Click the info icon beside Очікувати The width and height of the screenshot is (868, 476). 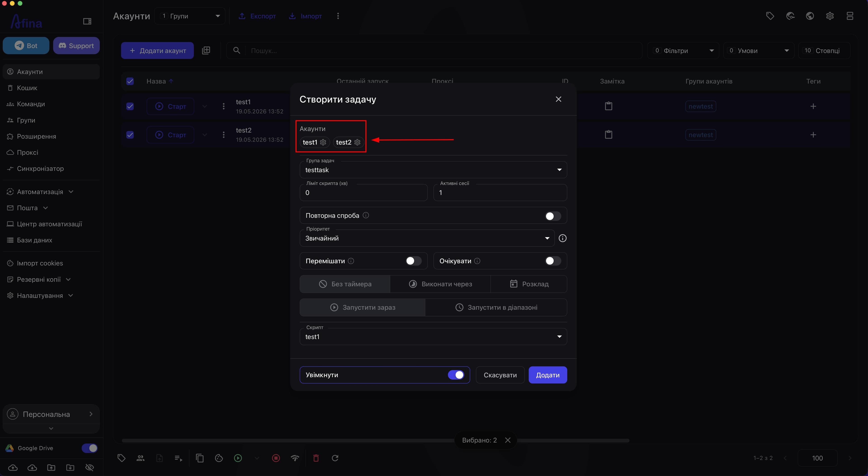click(477, 261)
